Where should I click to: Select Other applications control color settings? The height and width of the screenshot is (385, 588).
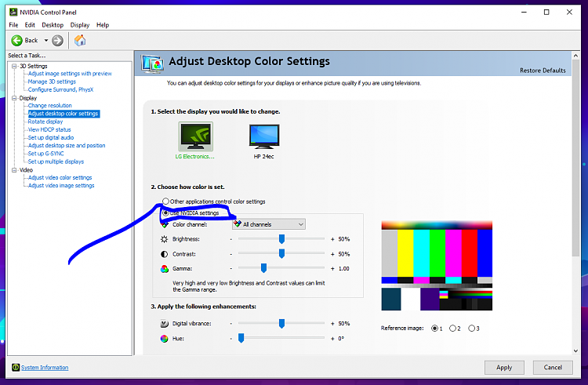165,202
